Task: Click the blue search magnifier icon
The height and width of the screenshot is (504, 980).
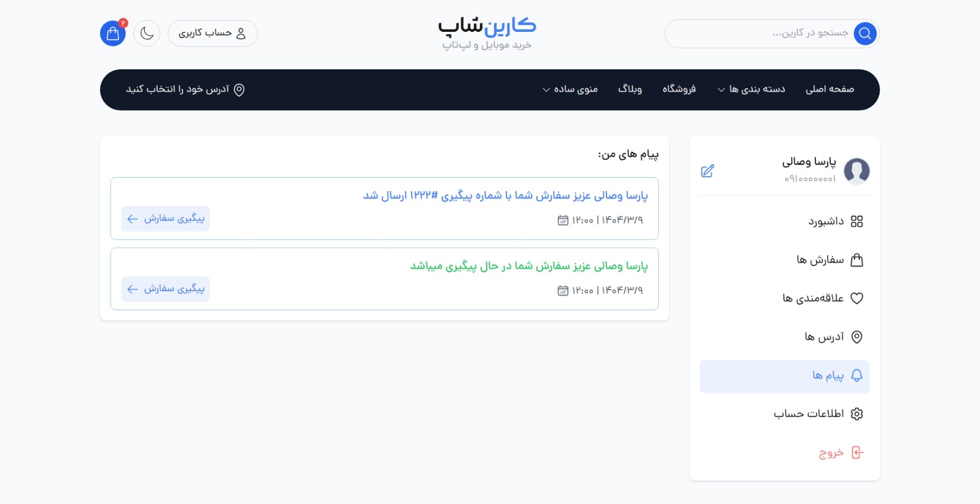Action: 865,34
